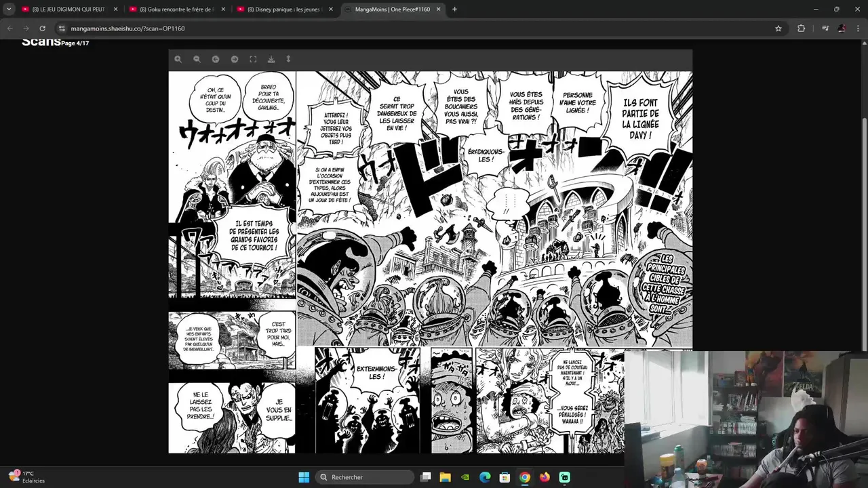This screenshot has width=868, height=488.
Task: Open browser extensions menu
Action: pos(801,28)
